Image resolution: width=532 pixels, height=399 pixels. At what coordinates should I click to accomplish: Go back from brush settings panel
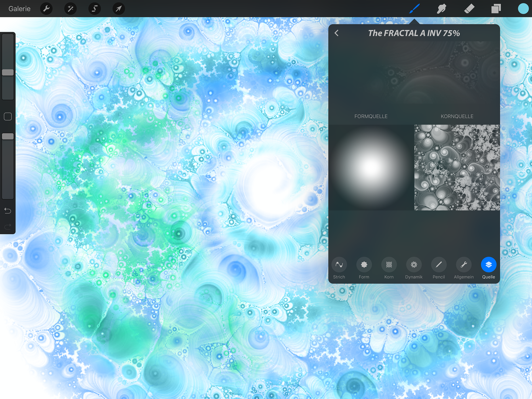336,33
